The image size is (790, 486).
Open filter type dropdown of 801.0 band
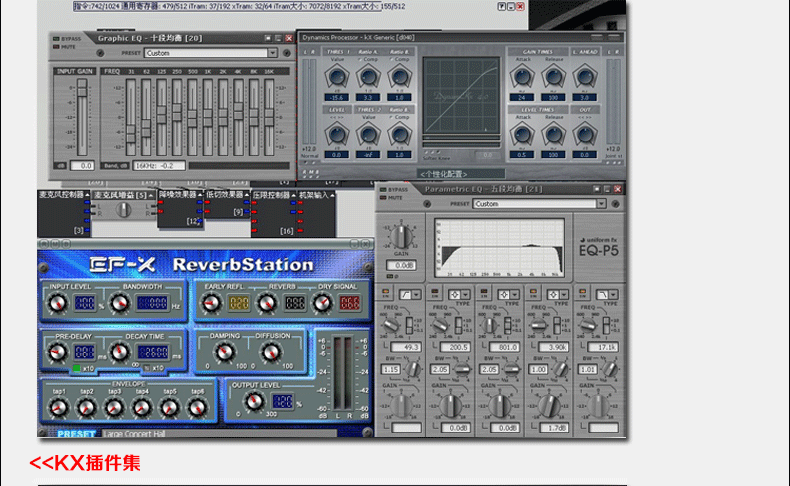click(x=515, y=294)
